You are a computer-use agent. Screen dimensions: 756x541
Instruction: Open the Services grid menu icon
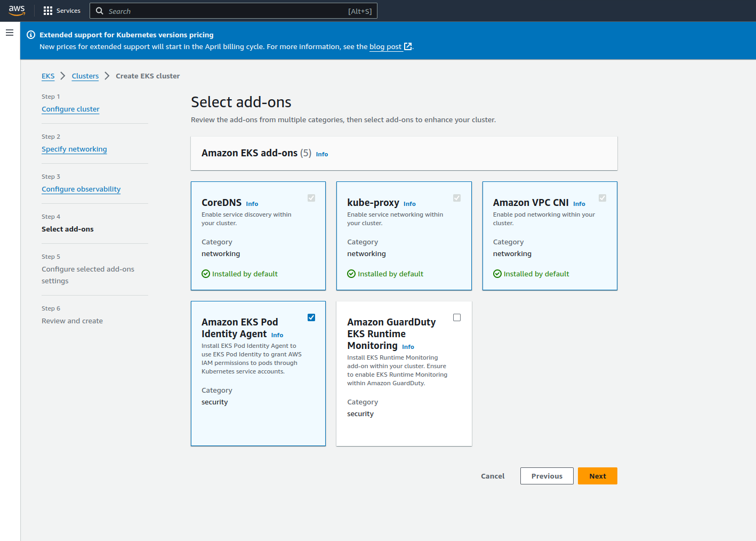coord(48,11)
